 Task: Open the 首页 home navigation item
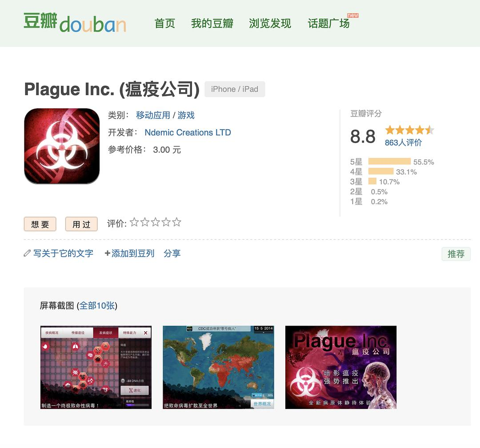(x=165, y=24)
